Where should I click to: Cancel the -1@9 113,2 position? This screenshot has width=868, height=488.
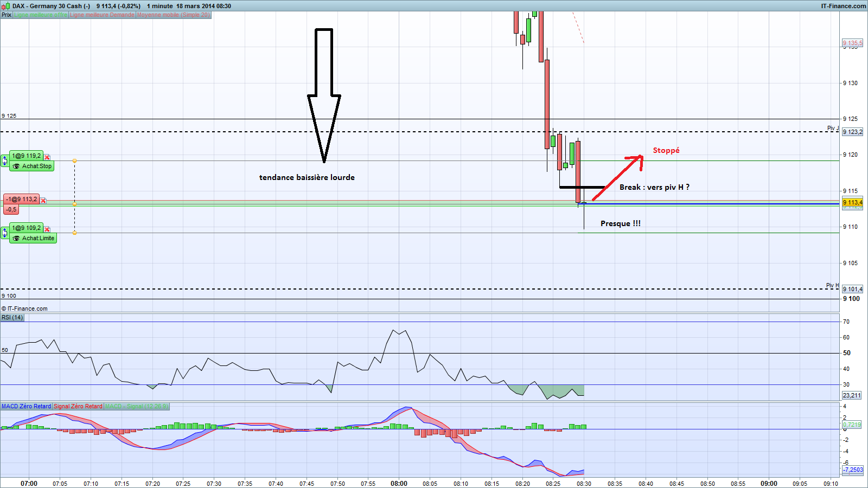(x=43, y=201)
